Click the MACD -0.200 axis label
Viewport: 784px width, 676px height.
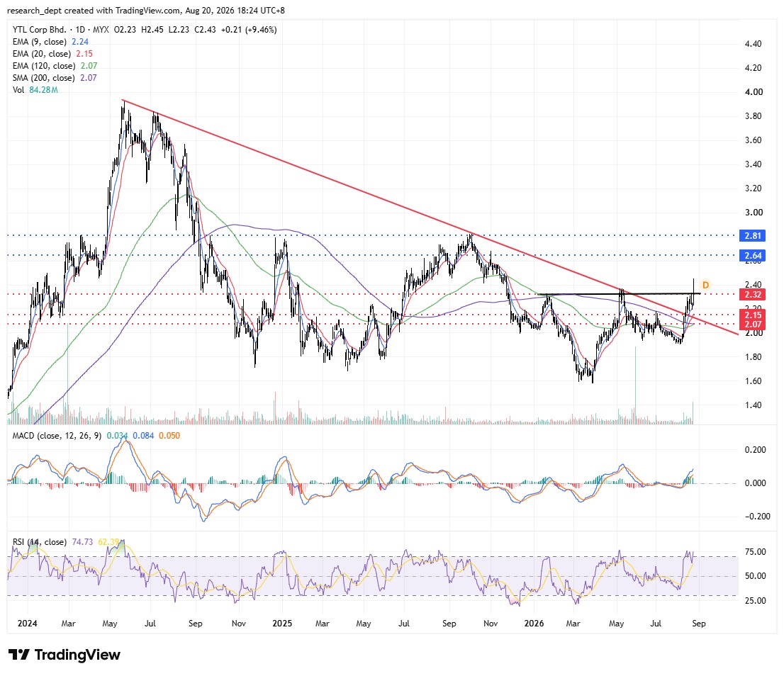758,516
